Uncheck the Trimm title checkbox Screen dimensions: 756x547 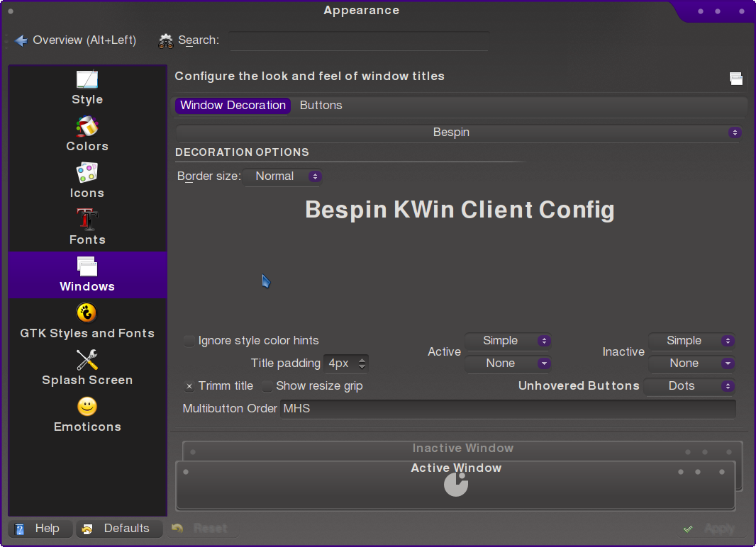(x=189, y=386)
